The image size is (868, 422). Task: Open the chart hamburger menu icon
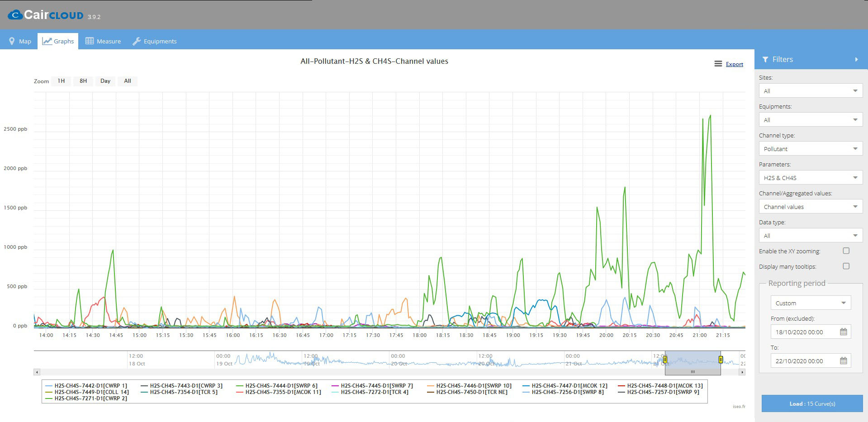718,64
